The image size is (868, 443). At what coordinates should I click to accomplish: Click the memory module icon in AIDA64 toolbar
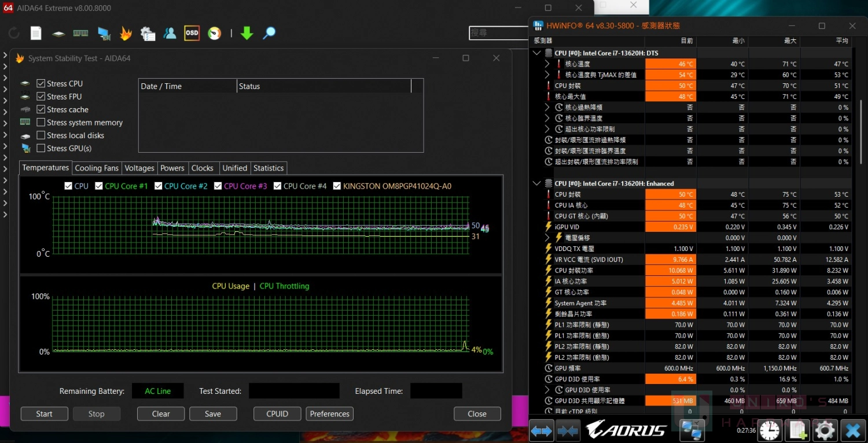pyautogui.click(x=80, y=33)
